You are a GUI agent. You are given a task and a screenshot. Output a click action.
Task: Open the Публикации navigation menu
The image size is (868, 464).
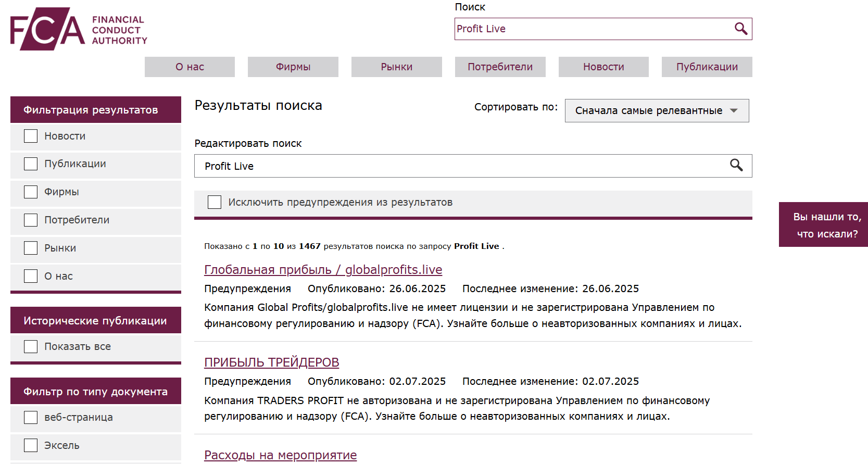pos(707,67)
